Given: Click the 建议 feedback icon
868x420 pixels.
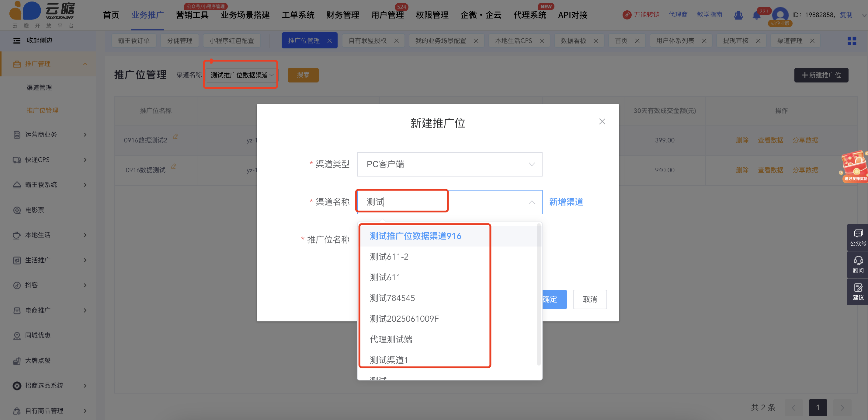Looking at the screenshot, I should click(x=858, y=292).
